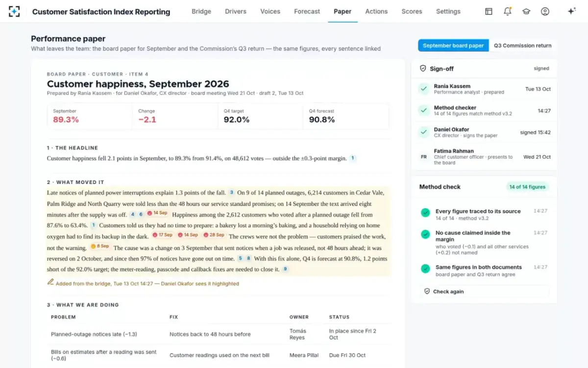Viewport: 588px width, 368px height.
Task: Click 'Notices back to 48 hours before' cell
Action: (210, 334)
